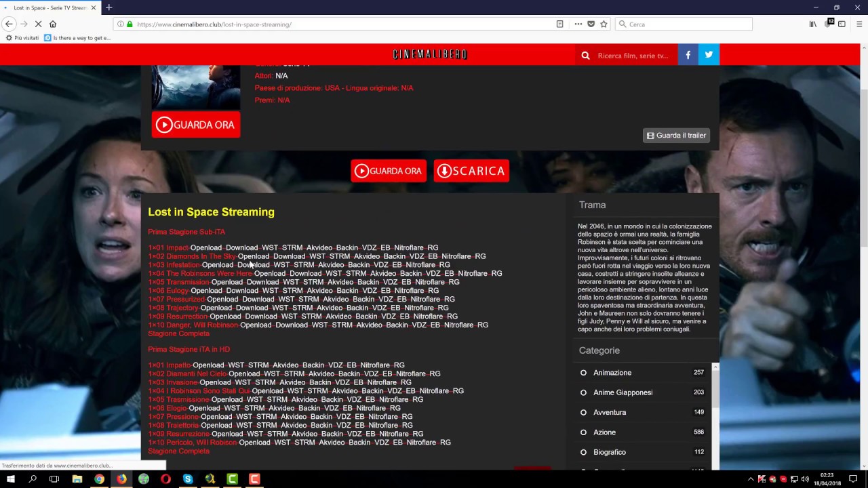Viewport: 868px width, 488px height.
Task: Go back with the browser back arrow
Action: [9, 24]
